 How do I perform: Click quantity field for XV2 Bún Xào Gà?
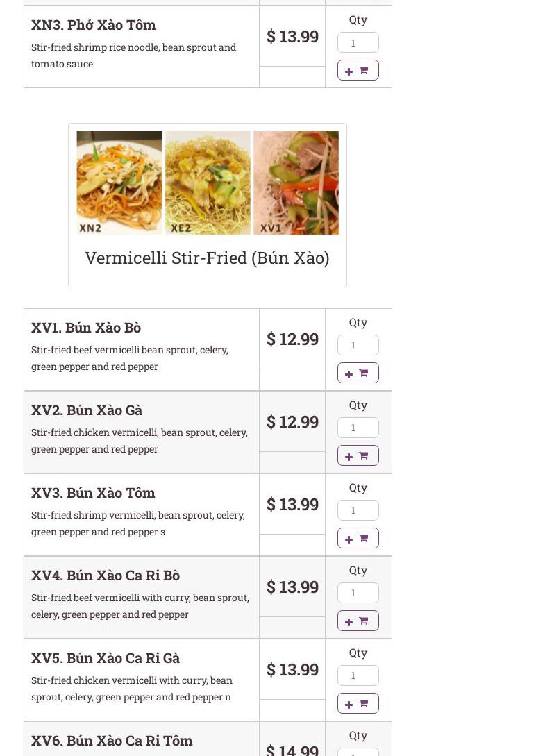[x=358, y=428]
